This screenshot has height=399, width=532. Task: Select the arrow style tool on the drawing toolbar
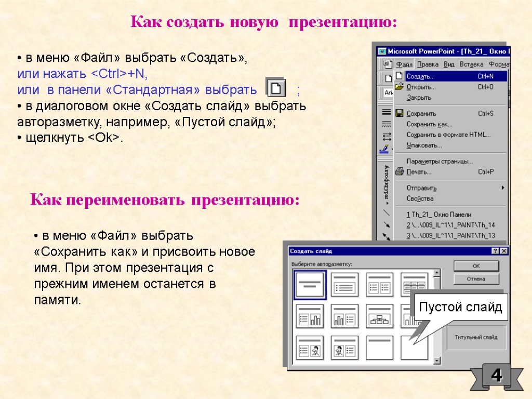pos(387,137)
